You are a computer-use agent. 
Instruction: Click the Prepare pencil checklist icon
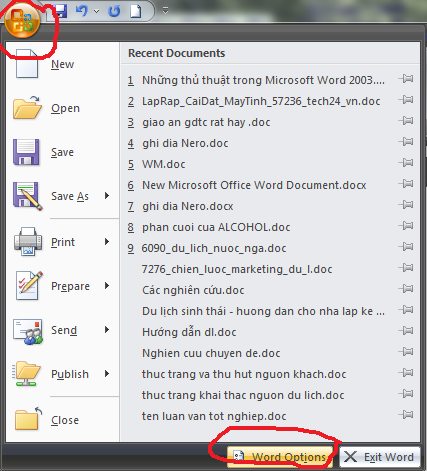(x=29, y=286)
